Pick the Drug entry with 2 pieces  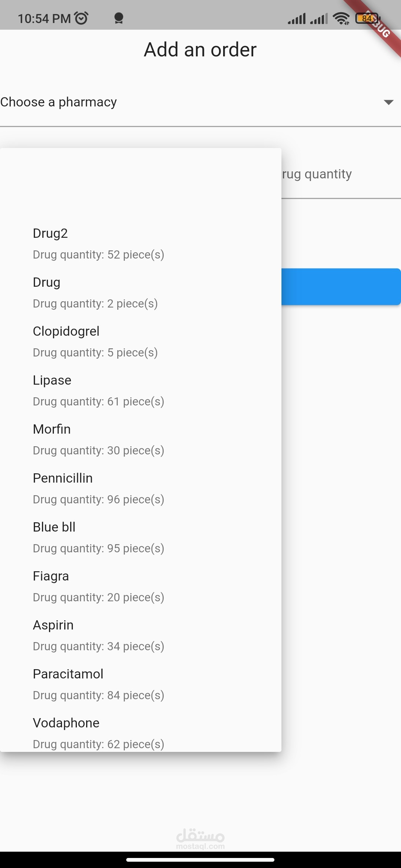pos(95,293)
